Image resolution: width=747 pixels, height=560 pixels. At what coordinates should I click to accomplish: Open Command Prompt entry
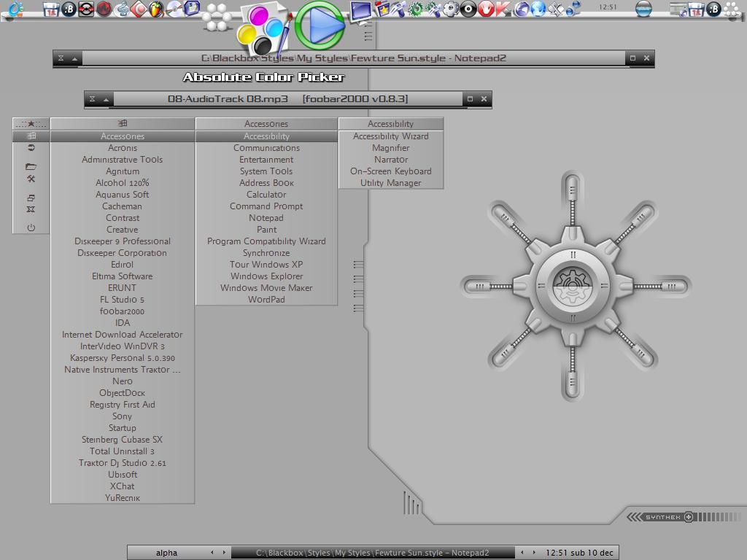coord(266,206)
